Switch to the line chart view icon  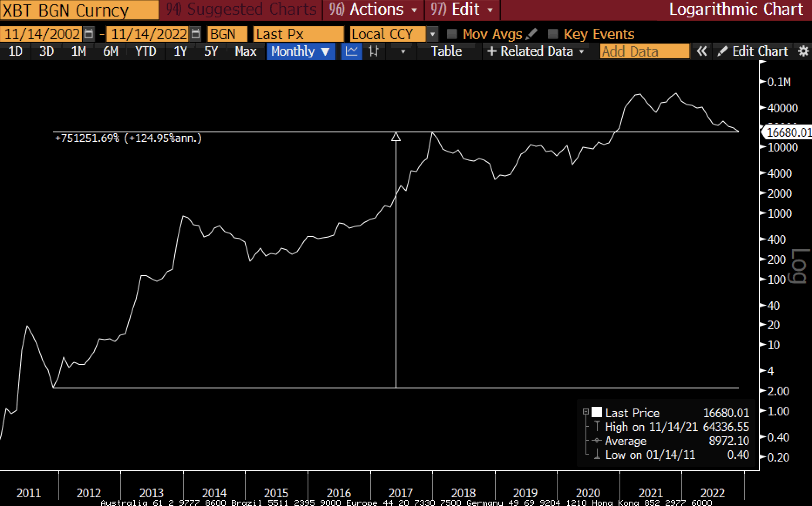[352, 51]
